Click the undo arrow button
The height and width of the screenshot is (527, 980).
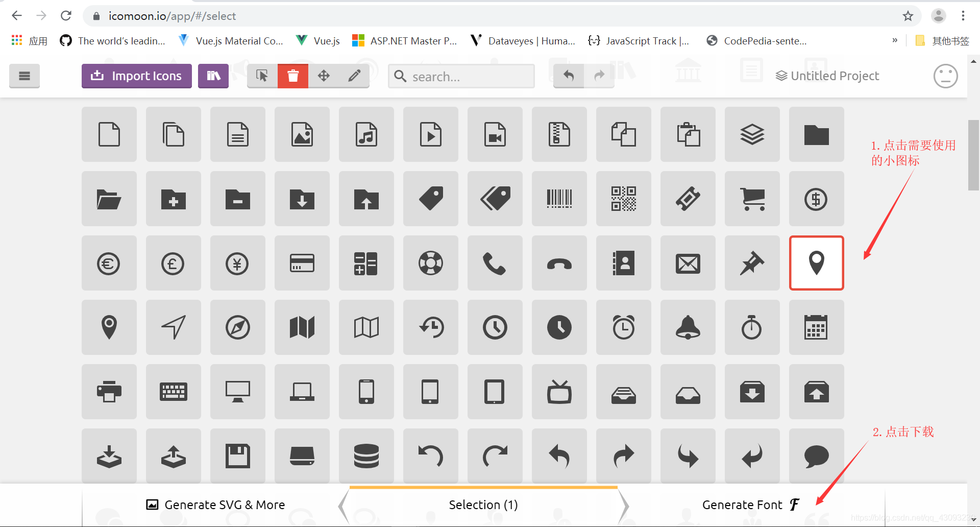coord(569,76)
